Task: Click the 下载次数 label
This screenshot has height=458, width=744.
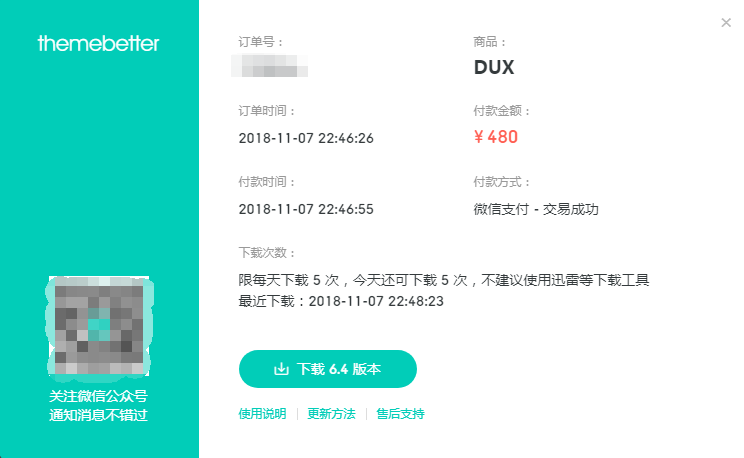Action: tap(266, 253)
